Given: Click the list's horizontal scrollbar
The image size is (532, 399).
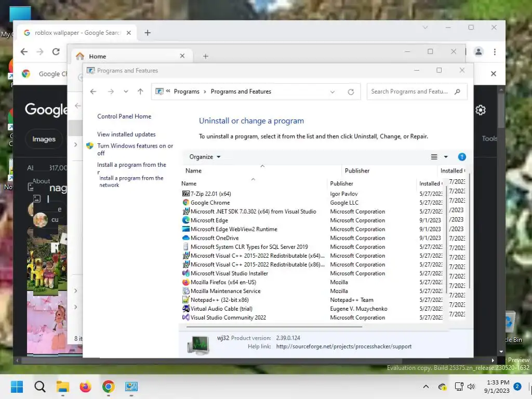Looking at the screenshot, I should pos(274,327).
